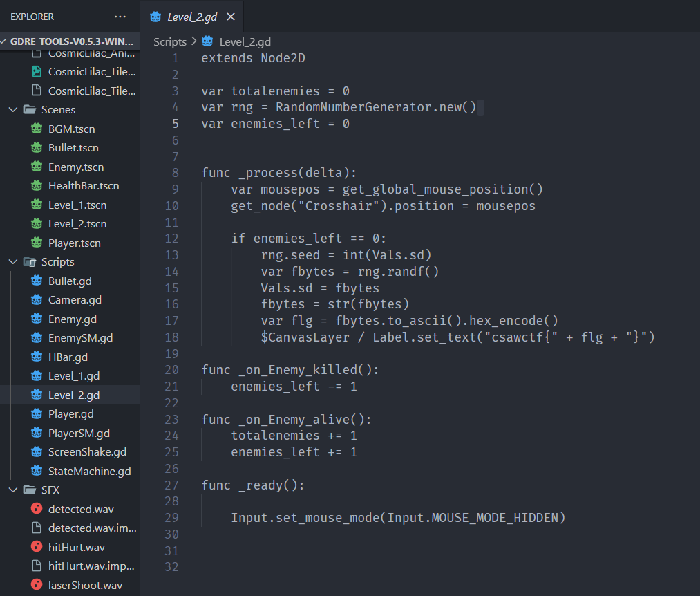Click the teal CosmicLilac_Tile image icon
The image size is (700, 596).
coord(37,71)
